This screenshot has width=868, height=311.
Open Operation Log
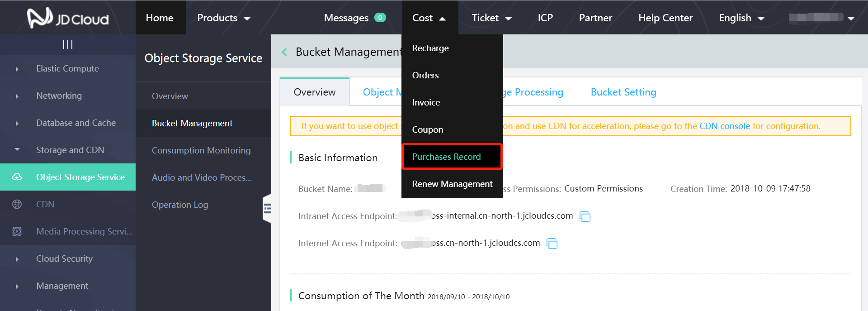tap(203, 205)
